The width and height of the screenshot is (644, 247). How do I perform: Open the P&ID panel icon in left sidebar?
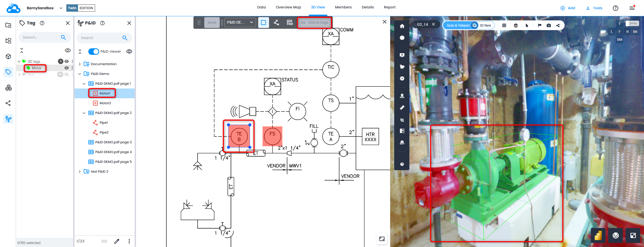8,119
